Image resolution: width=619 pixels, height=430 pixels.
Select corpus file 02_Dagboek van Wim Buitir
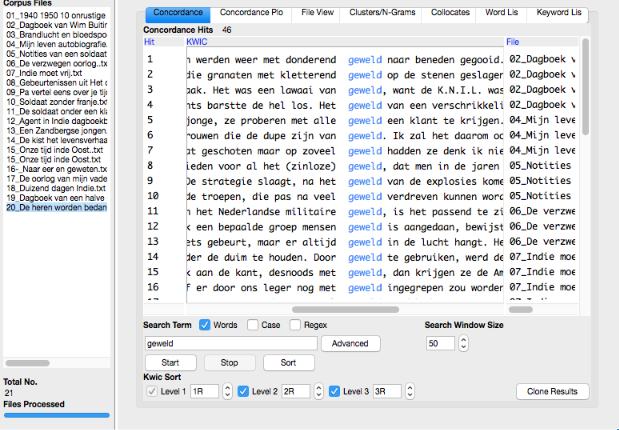tap(56, 25)
